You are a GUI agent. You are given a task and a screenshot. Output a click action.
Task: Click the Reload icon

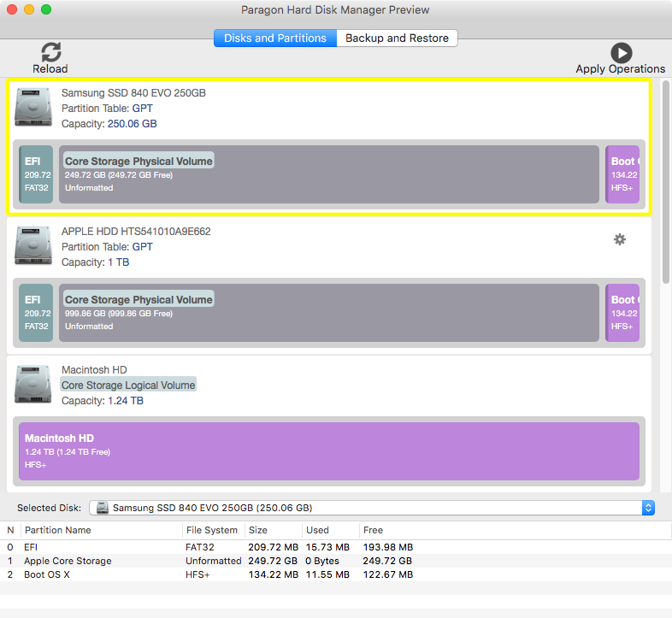[x=51, y=52]
